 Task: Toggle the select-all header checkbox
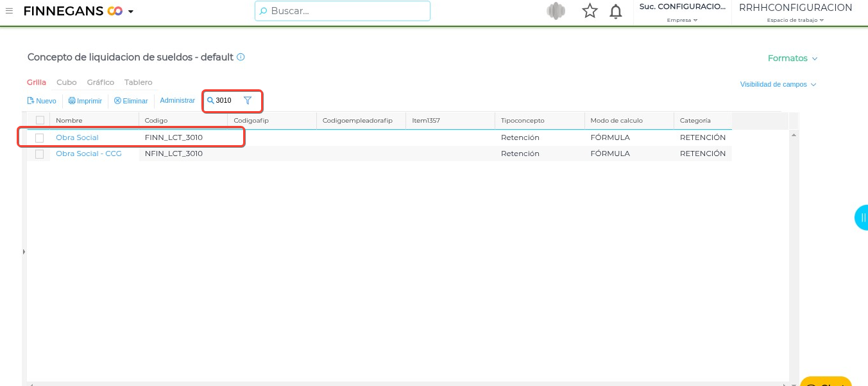click(x=40, y=120)
